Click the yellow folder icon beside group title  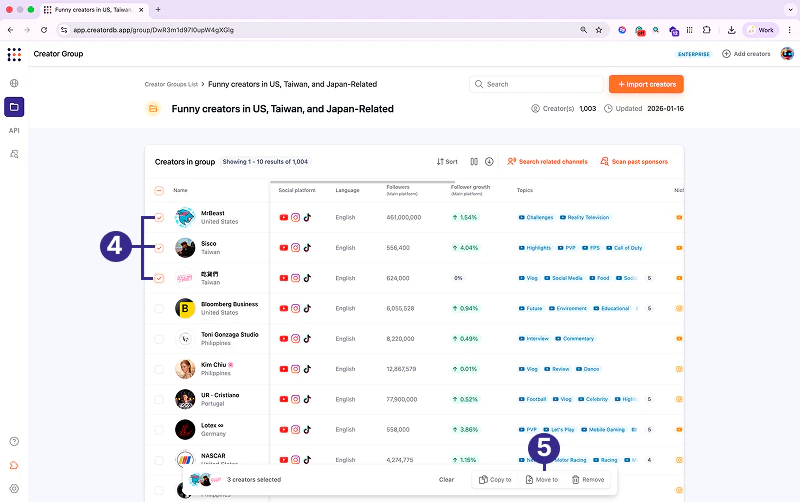click(153, 109)
